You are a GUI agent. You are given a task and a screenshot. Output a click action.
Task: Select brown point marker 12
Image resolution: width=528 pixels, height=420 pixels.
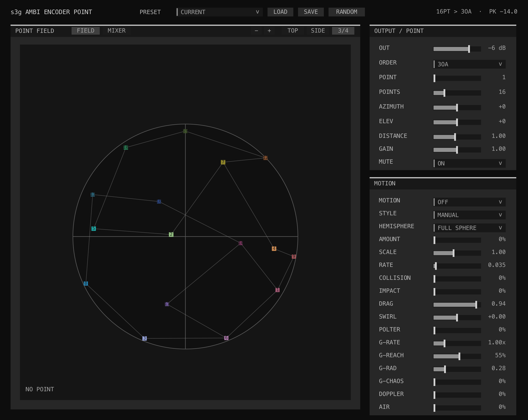[x=266, y=158]
